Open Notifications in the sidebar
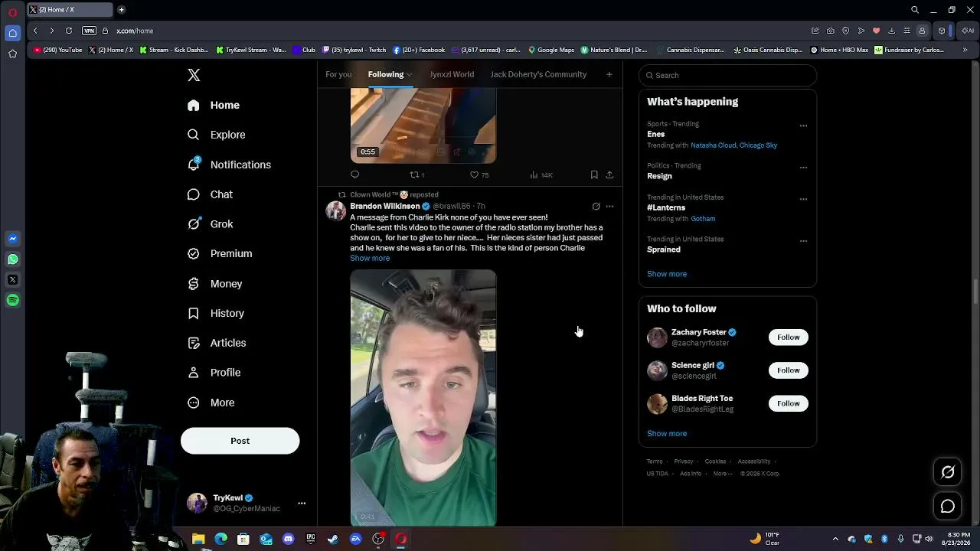The width and height of the screenshot is (980, 551). pos(229,165)
